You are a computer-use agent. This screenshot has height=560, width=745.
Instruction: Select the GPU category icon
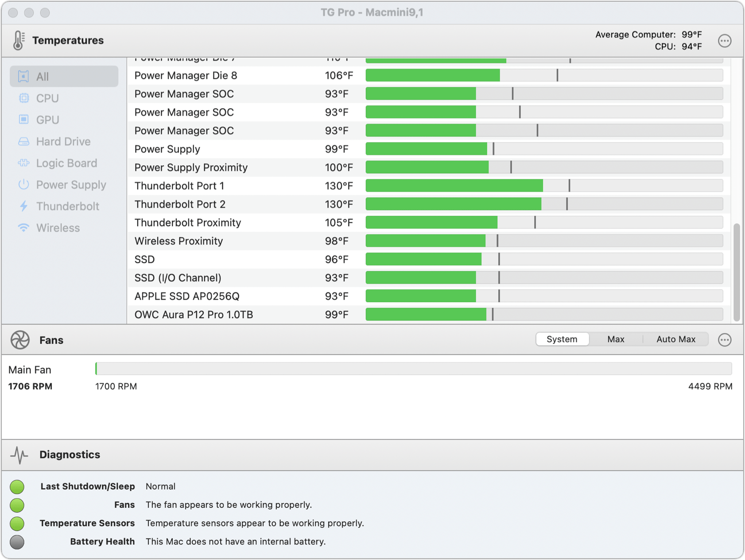(24, 120)
